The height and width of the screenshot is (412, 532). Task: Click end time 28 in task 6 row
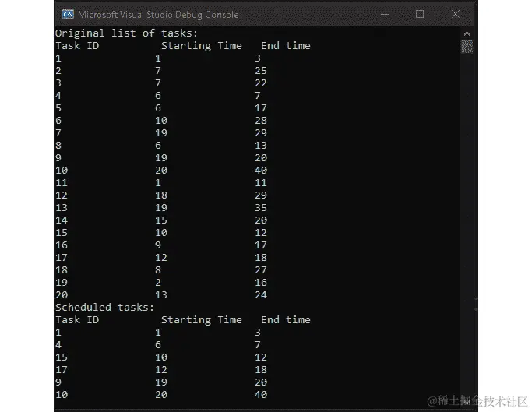pos(261,121)
